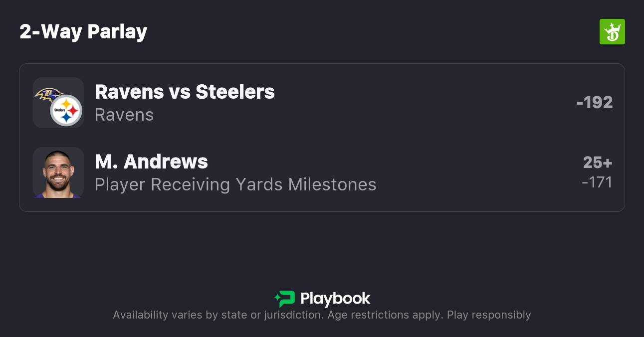Click "Player Receiving Yards Milestones" market label
This screenshot has width=644, height=337.
[x=235, y=184]
